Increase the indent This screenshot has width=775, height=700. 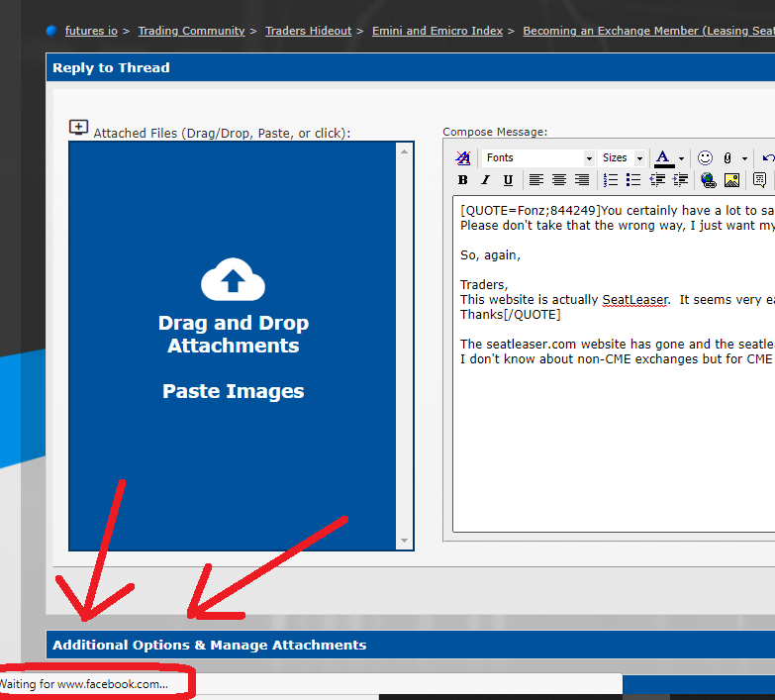[x=680, y=180]
